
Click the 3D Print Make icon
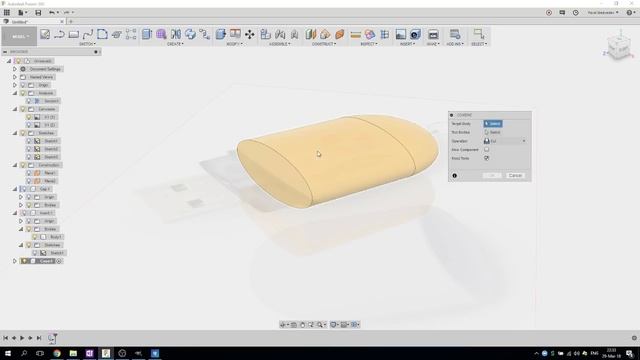click(x=433, y=34)
